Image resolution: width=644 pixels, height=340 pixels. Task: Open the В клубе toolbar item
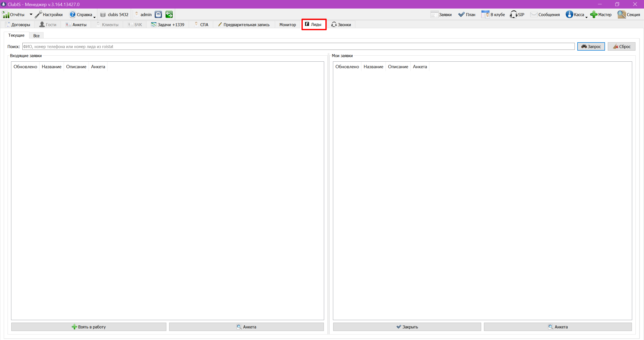tap(493, 15)
